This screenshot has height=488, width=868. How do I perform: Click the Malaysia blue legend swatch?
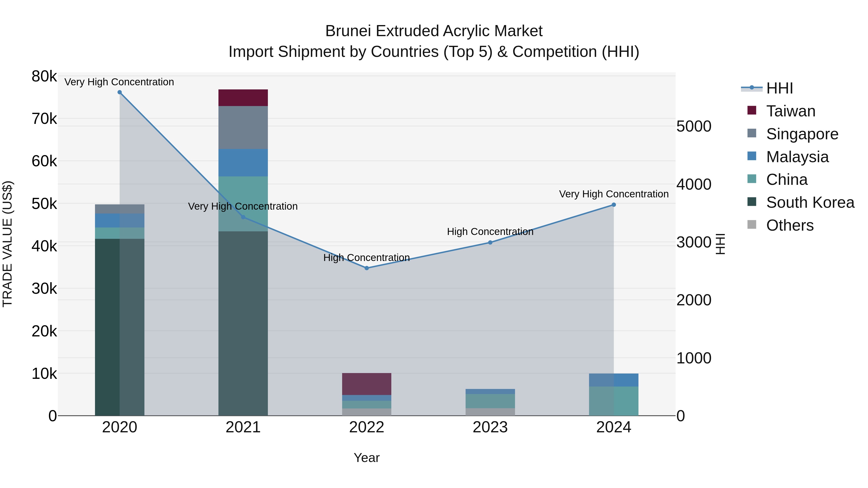(x=752, y=156)
